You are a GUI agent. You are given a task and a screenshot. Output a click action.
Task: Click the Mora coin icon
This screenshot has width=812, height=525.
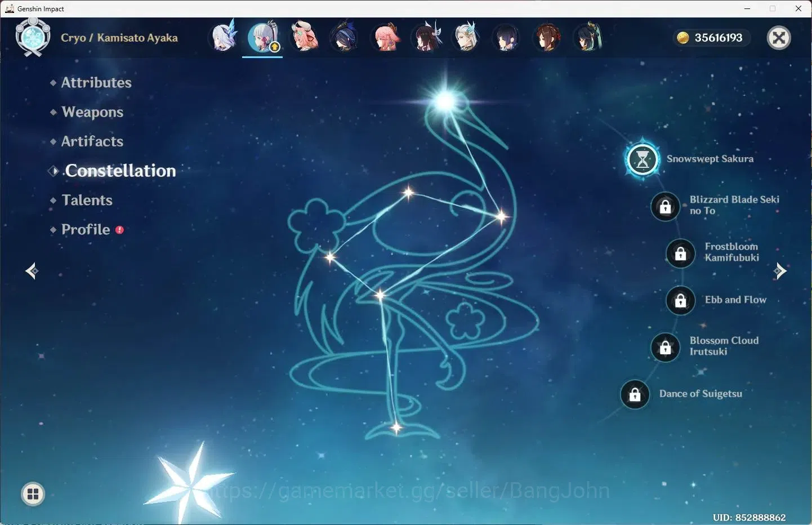pyautogui.click(x=683, y=38)
